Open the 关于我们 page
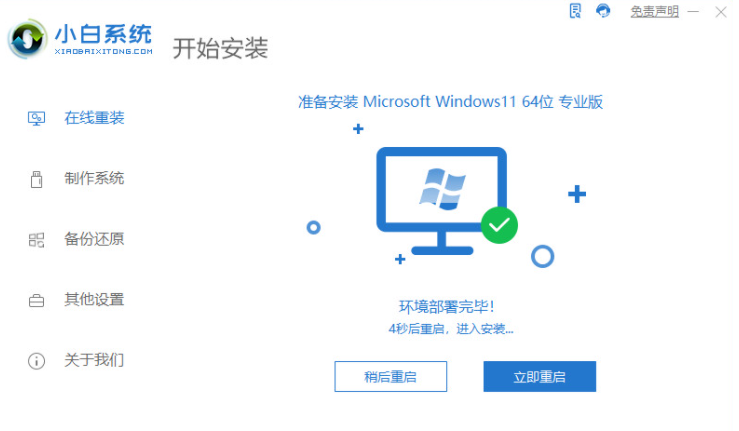 click(94, 360)
